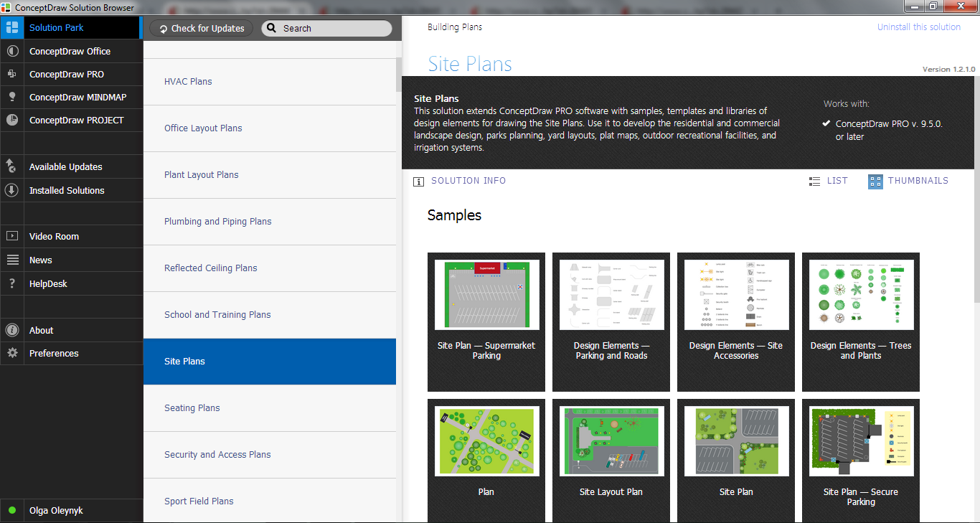Open ConceptDraw PRO section
This screenshot has height=523, width=980.
point(72,74)
